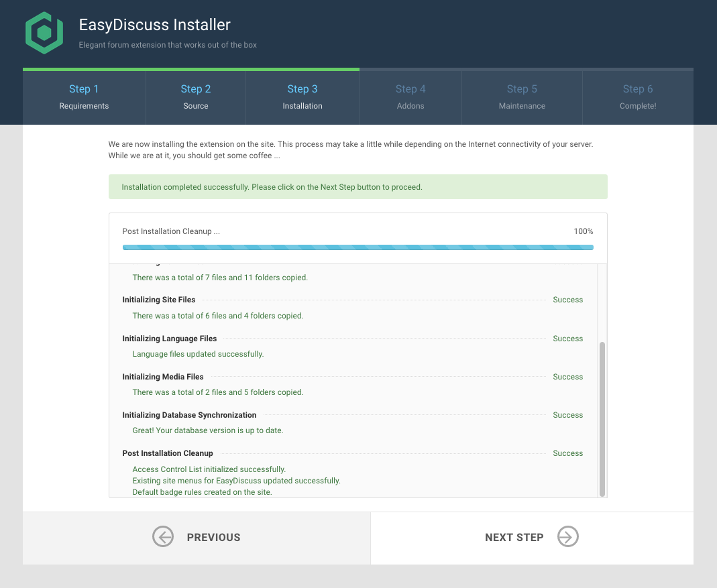This screenshot has height=588, width=717.
Task: Click the blue installation progress bar
Action: click(358, 247)
